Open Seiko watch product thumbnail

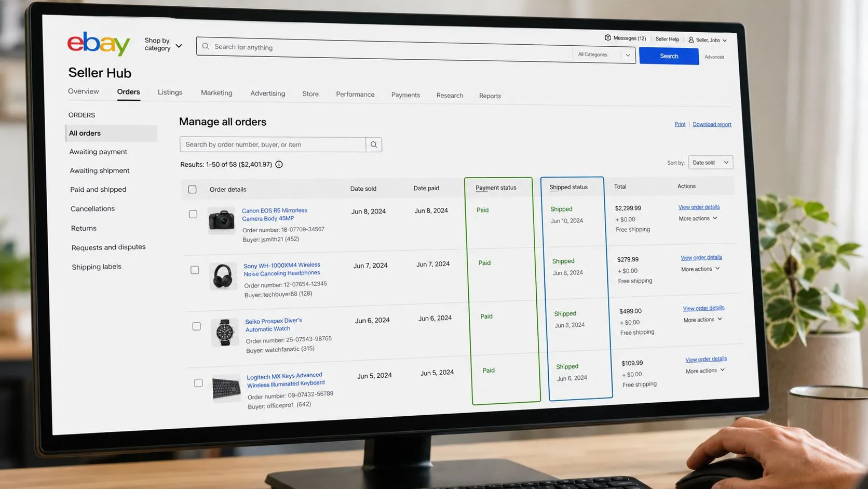coord(225,332)
